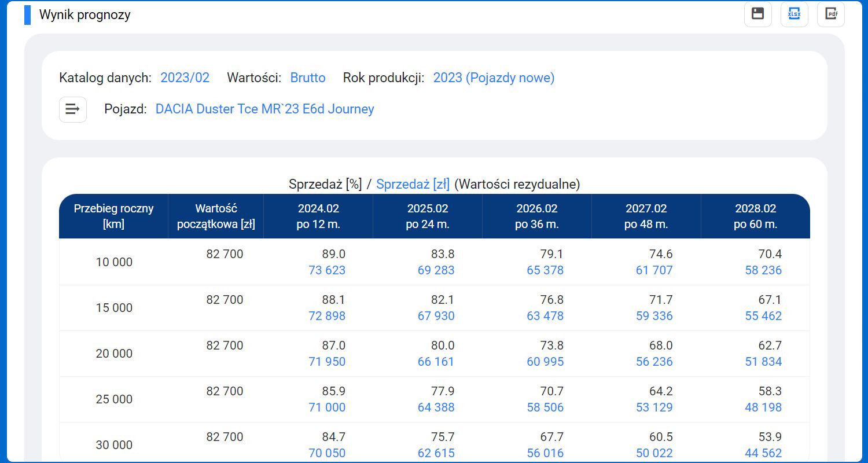Image resolution: width=868 pixels, height=463 pixels.
Task: Click the 60 995 residual value
Action: [x=545, y=362]
